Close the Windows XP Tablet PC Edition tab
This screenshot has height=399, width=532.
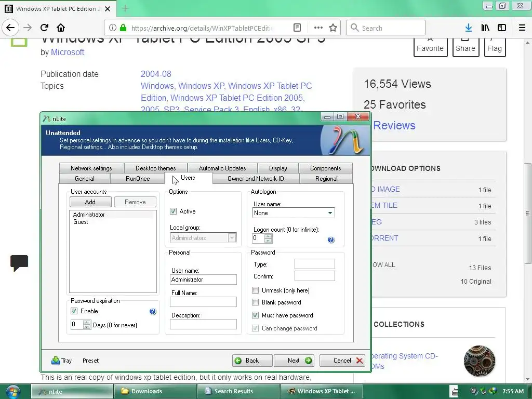[x=108, y=9]
